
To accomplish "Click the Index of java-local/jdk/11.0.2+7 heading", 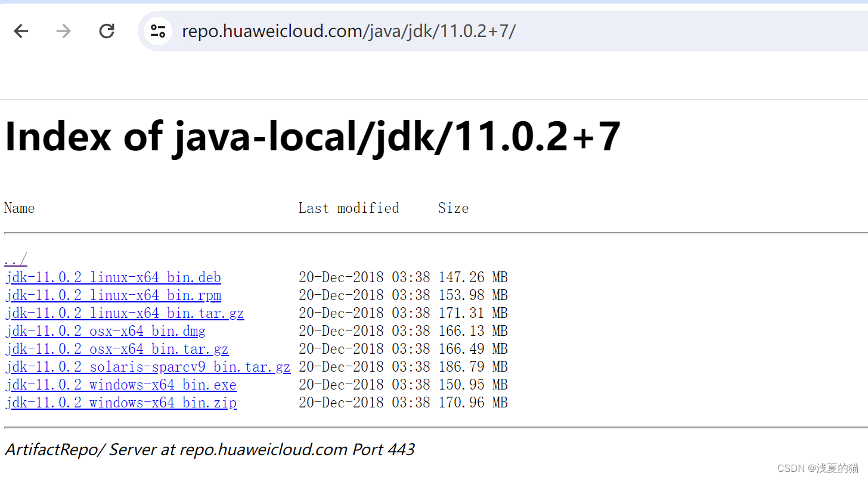I will pos(313,137).
